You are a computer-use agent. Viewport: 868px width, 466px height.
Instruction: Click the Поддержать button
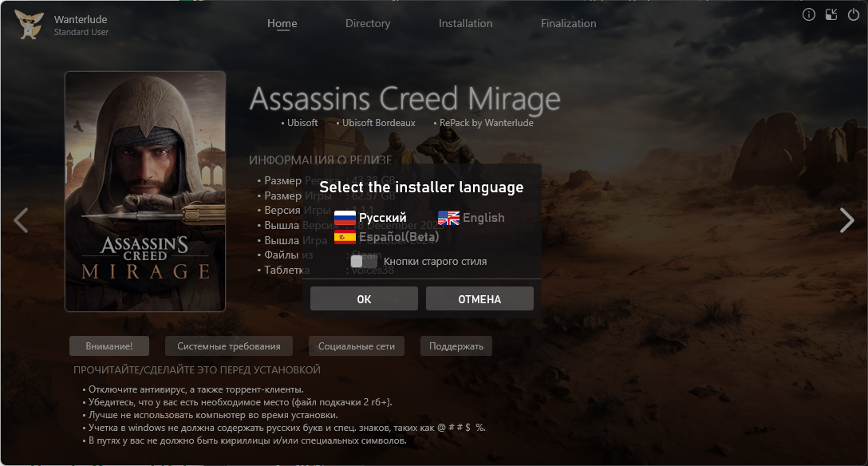coord(456,346)
